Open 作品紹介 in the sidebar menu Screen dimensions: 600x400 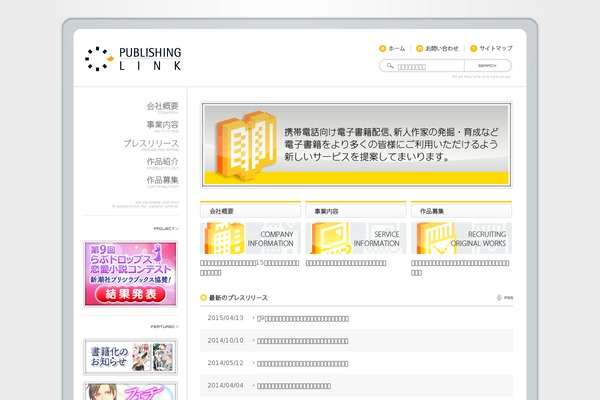163,163
